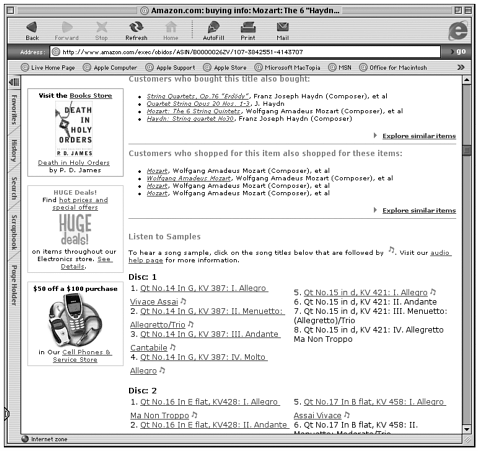480x451 pixels.
Task: Click music note after Assai Vivace
Action: (x=347, y=415)
